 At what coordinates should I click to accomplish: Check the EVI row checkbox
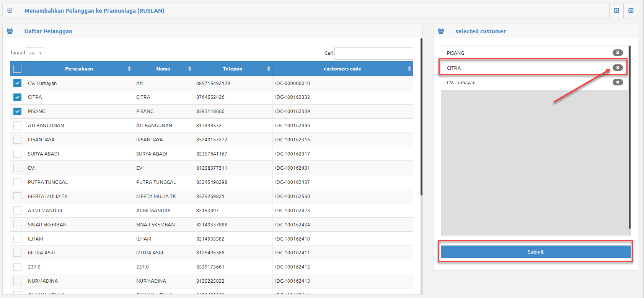17,168
